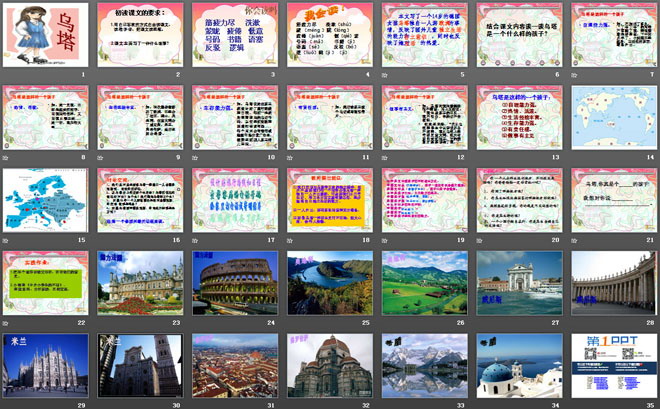The height and width of the screenshot is (409, 660).
Task: Select slide 19 with the magenta text
Action: click(x=425, y=200)
